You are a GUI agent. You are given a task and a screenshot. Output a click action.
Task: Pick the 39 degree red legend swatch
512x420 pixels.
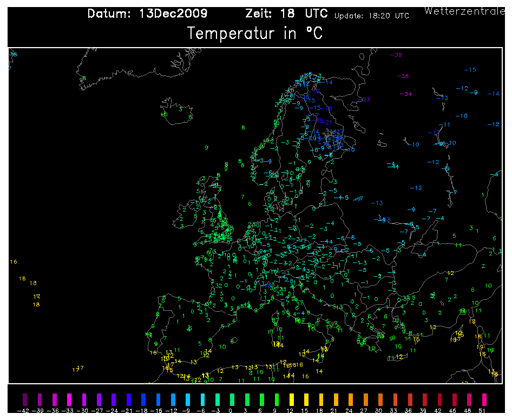pos(425,399)
